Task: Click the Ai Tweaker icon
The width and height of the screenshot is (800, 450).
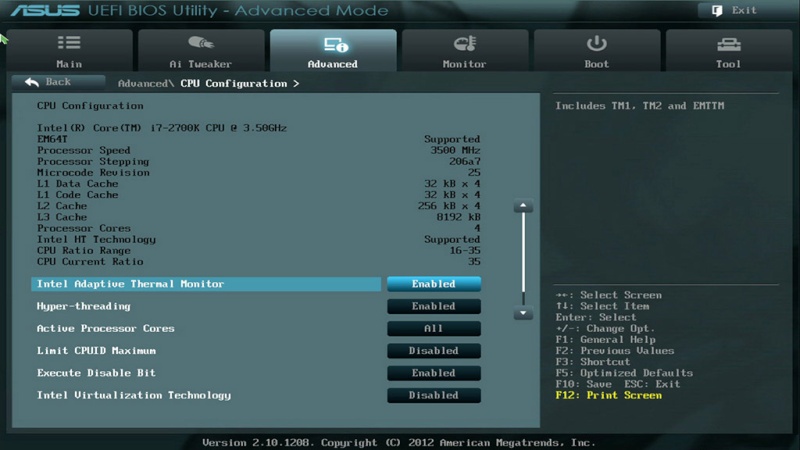Action: pos(201,43)
